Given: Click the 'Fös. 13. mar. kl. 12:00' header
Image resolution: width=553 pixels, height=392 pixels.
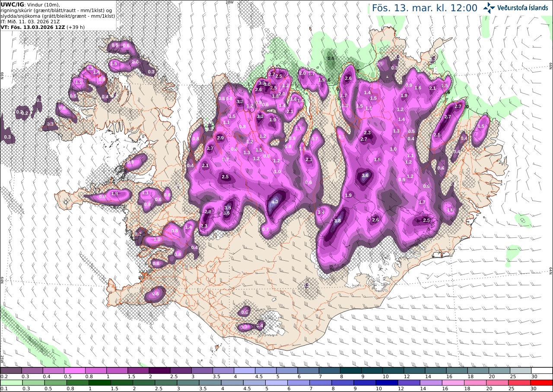Looking at the screenshot, I should click(425, 8).
